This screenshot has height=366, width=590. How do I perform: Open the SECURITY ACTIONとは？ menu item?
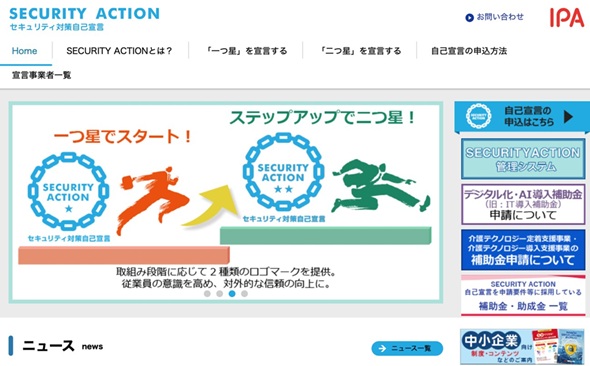point(119,51)
